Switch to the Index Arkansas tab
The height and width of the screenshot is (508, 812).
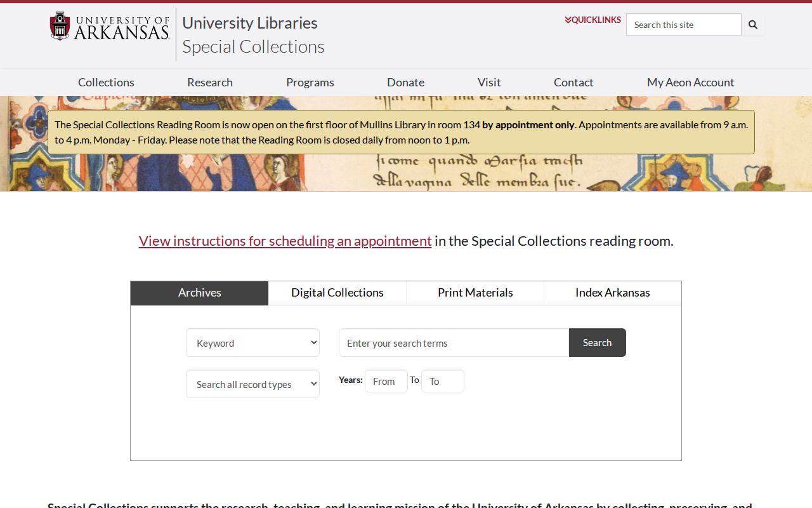(x=613, y=293)
